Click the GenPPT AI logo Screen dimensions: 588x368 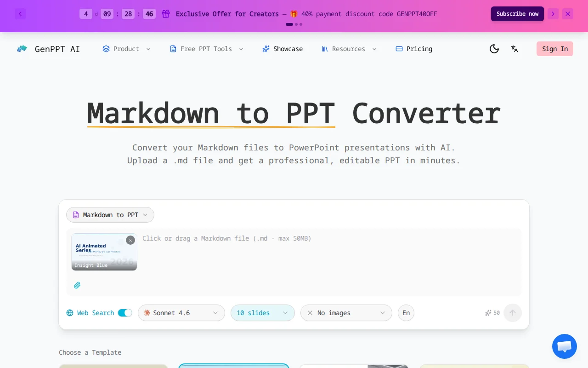tap(48, 49)
